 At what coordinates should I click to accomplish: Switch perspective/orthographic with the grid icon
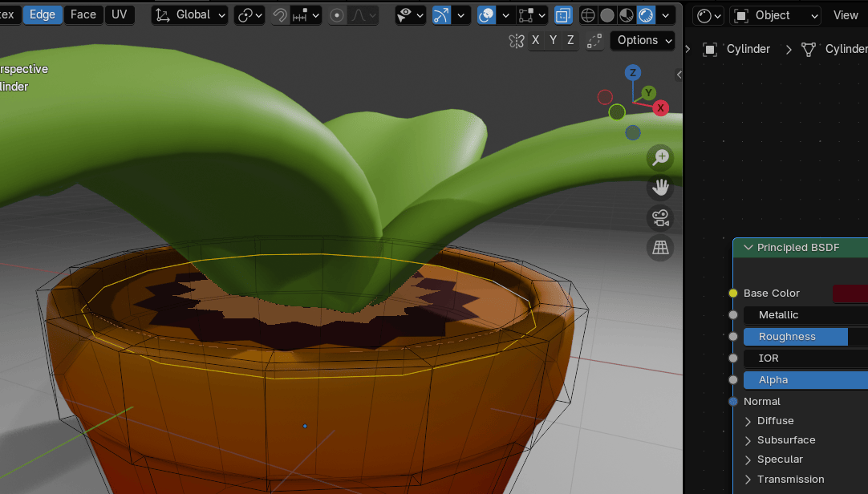click(660, 248)
